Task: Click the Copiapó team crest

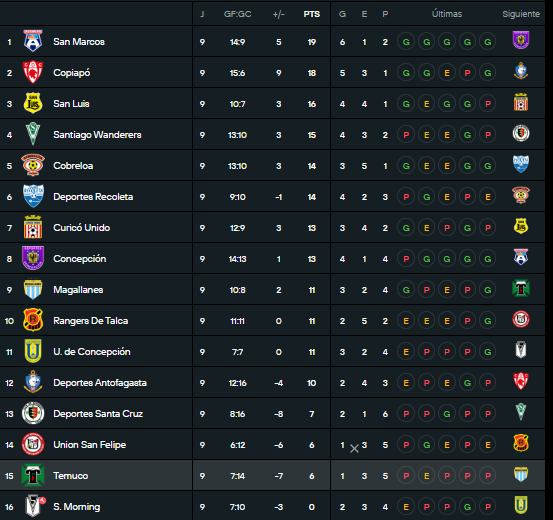Action: point(33,72)
